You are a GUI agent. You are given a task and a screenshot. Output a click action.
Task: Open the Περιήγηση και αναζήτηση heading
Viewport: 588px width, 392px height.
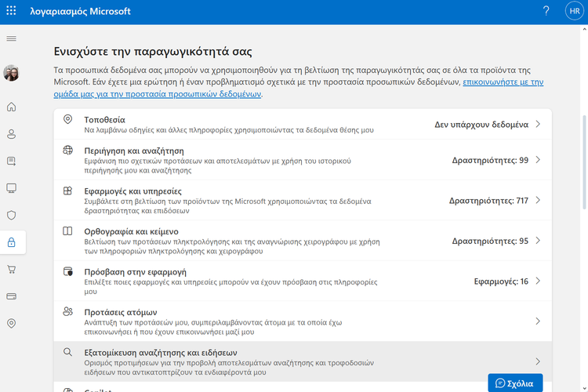(134, 151)
